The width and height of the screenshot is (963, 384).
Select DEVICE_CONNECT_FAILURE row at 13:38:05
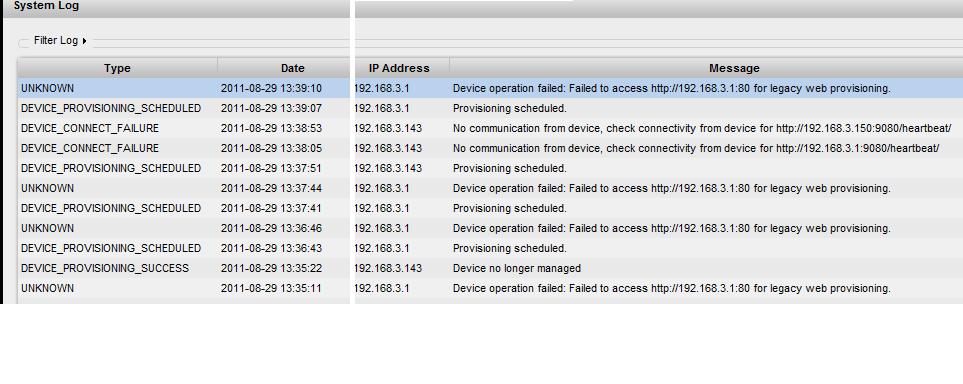tap(490, 148)
